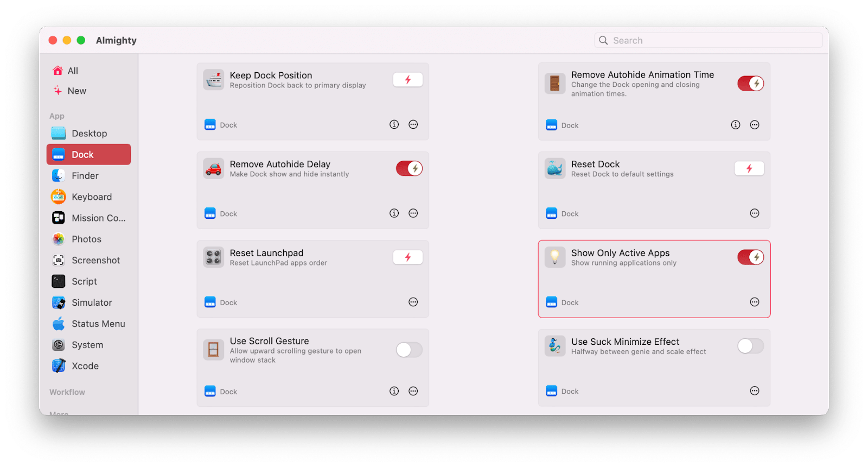Click the light bulb icon on Show Only Active Apps
The image size is (868, 467).
click(555, 257)
